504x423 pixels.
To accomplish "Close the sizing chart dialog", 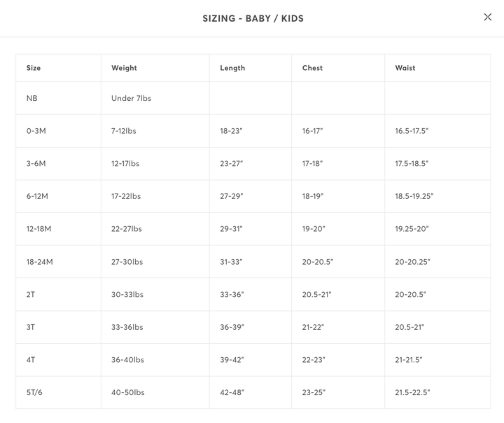I will pyautogui.click(x=487, y=18).
